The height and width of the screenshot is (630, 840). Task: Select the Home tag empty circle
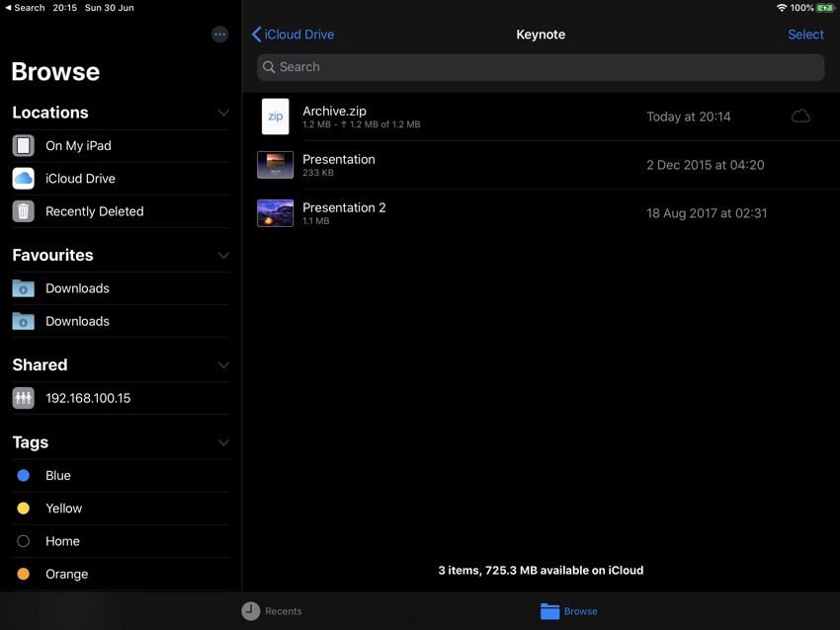point(23,541)
